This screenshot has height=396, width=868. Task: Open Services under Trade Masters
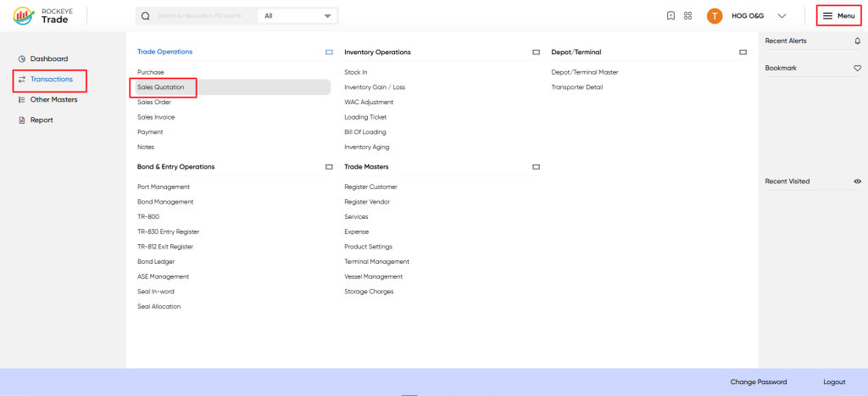coord(356,217)
